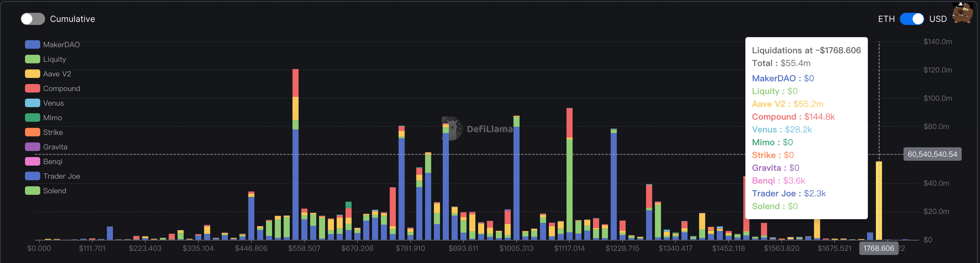Screen dimensions: 980x263
Task: Click the x-axis label $446.806
Action: coord(251,248)
